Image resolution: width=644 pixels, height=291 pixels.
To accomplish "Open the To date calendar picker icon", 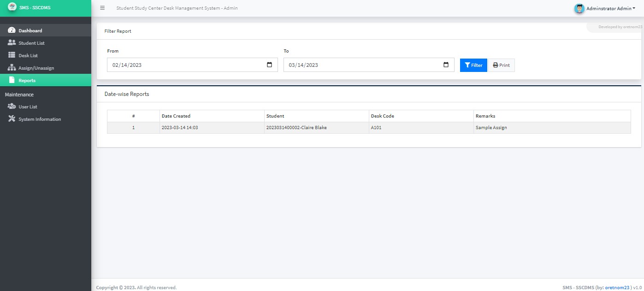I will tap(446, 65).
